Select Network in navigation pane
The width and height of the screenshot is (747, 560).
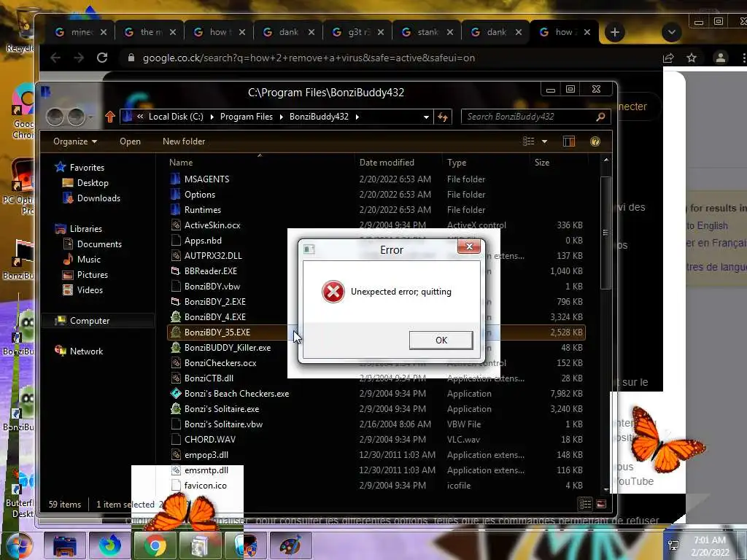86,351
